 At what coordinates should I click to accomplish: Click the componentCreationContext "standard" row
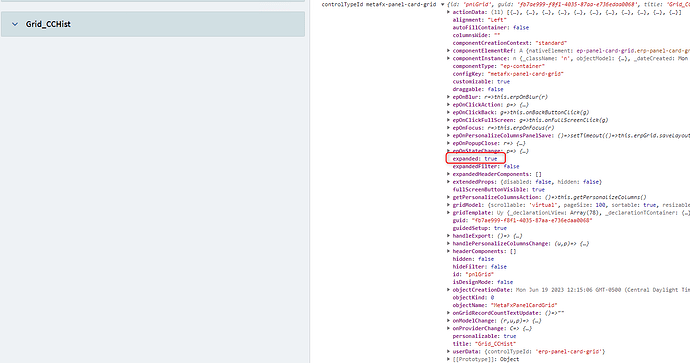point(510,43)
